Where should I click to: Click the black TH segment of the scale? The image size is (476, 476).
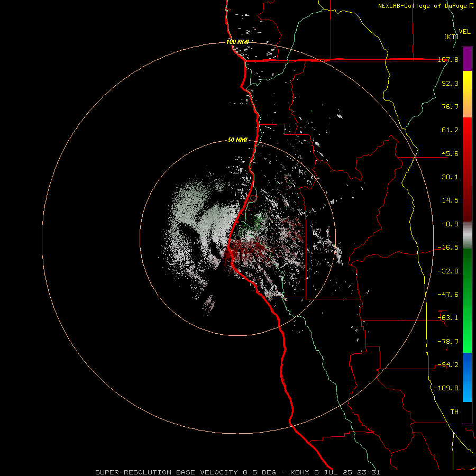(x=467, y=413)
